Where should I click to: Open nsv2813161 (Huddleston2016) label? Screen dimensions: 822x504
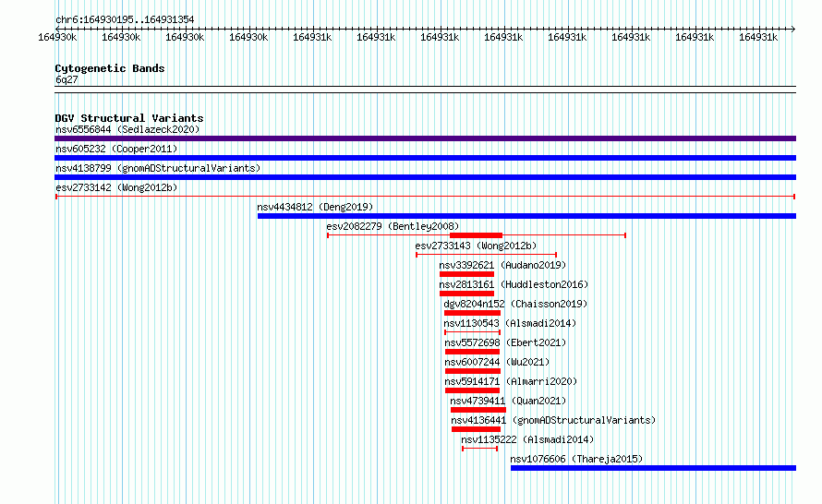click(x=514, y=284)
